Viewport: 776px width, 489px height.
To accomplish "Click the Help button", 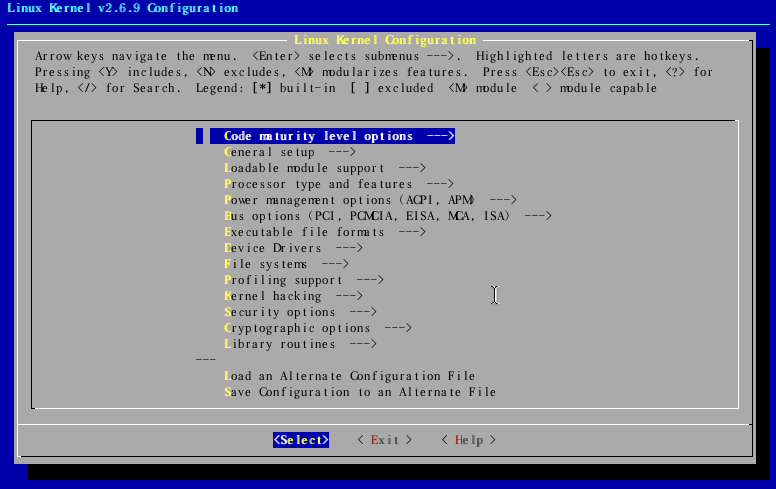I will click(469, 440).
